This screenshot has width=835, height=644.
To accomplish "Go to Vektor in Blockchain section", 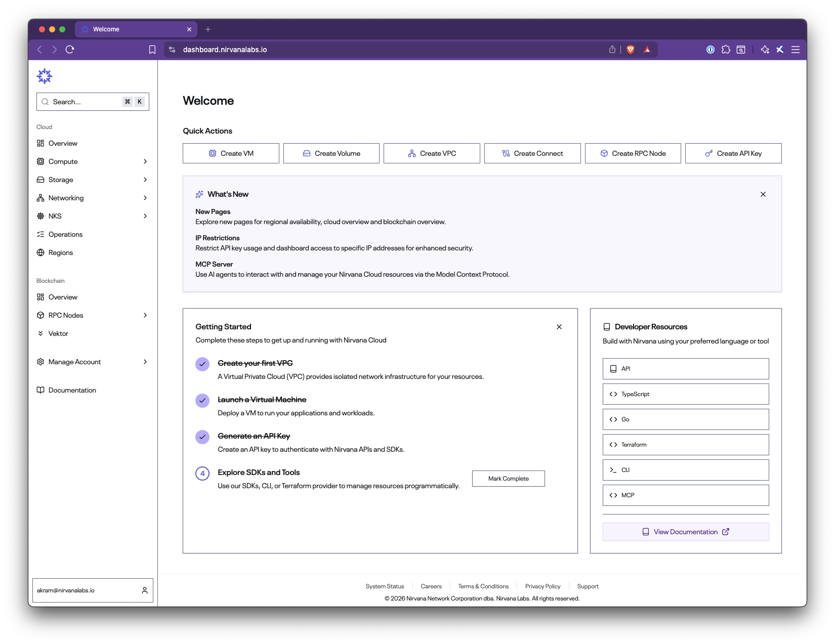I will 58,333.
